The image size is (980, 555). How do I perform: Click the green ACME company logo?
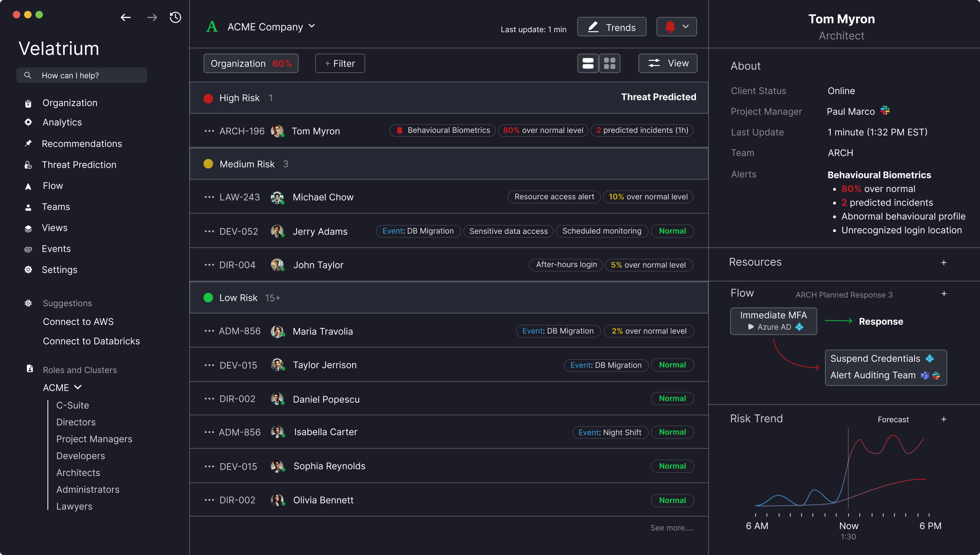point(212,27)
